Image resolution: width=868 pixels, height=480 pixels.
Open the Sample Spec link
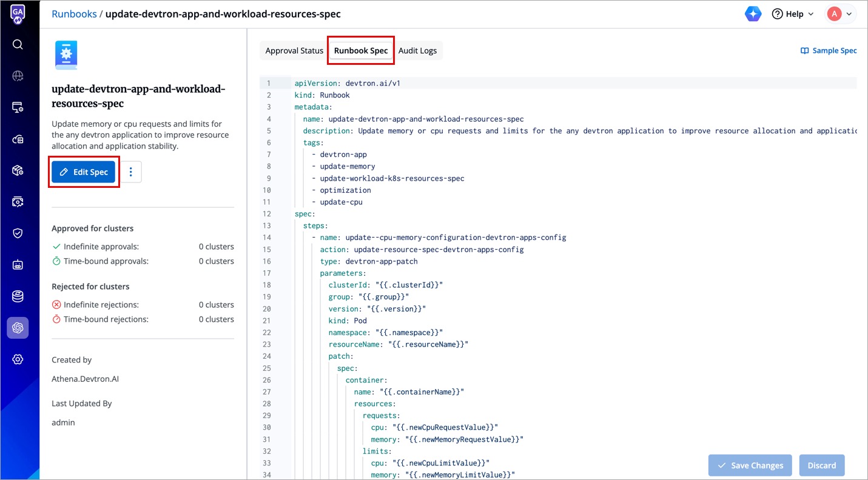[829, 50]
